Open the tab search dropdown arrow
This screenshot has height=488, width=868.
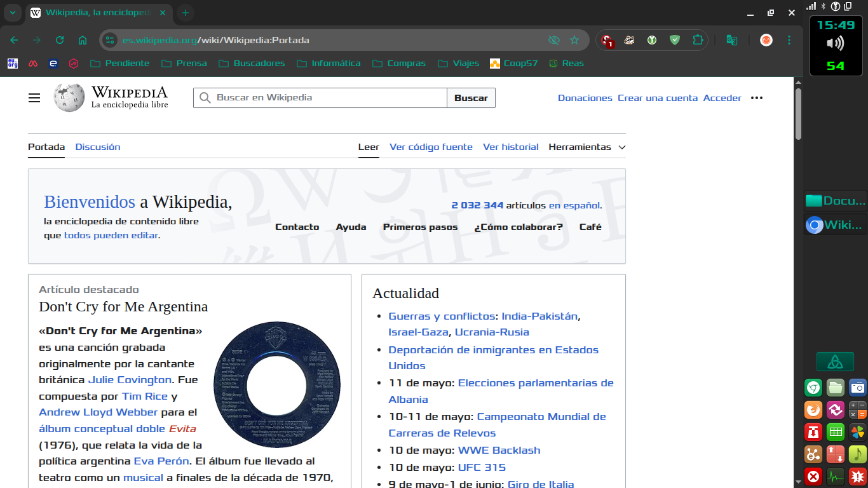[x=12, y=13]
